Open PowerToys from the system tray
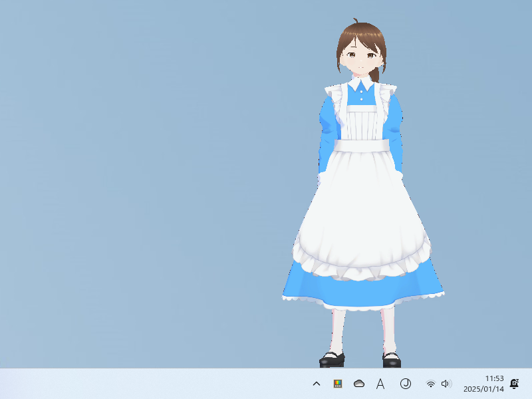532x399 pixels. [337, 383]
